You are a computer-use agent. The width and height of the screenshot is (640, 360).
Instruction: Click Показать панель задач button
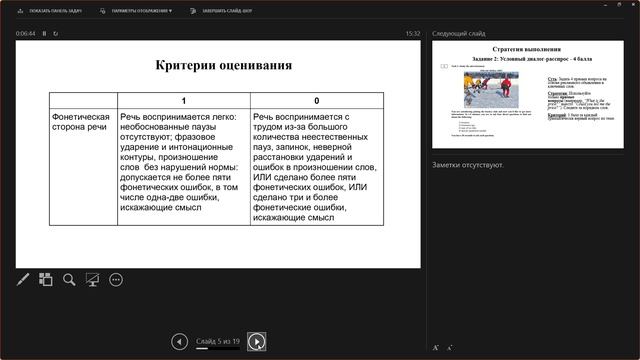click(49, 11)
